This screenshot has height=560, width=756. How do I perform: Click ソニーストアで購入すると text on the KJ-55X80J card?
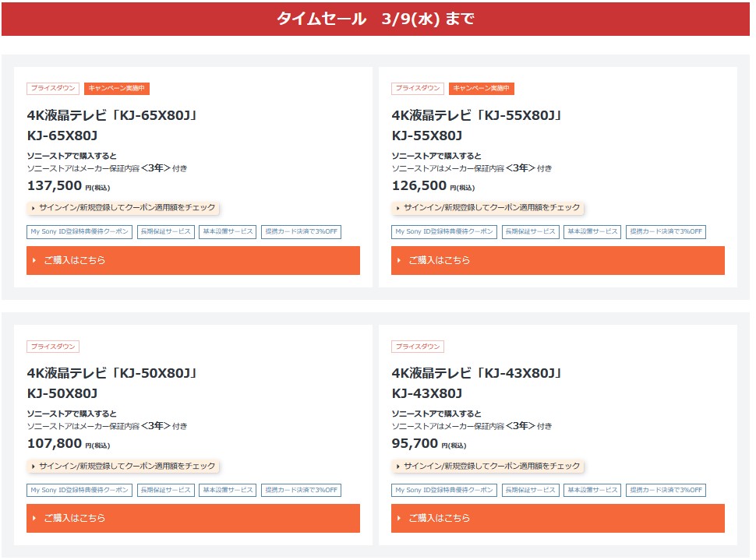coord(436,156)
